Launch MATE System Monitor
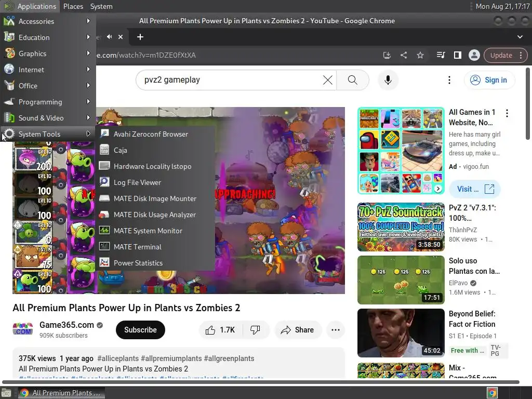The height and width of the screenshot is (399, 532). [x=155, y=231]
